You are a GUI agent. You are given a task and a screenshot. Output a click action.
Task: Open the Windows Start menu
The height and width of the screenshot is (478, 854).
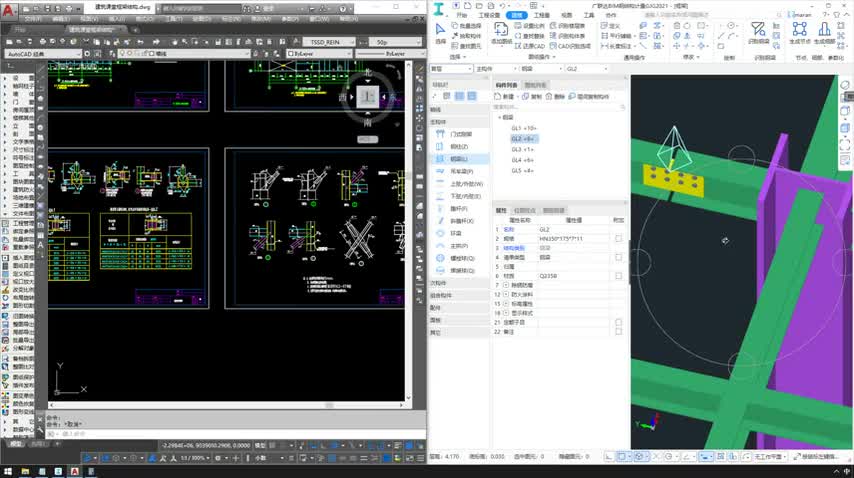pos(9,470)
